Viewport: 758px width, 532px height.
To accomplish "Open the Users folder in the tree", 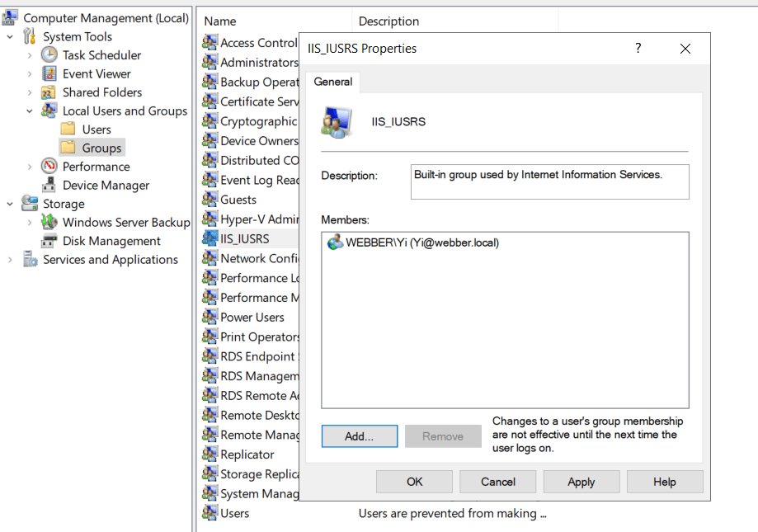I will pyautogui.click(x=96, y=129).
